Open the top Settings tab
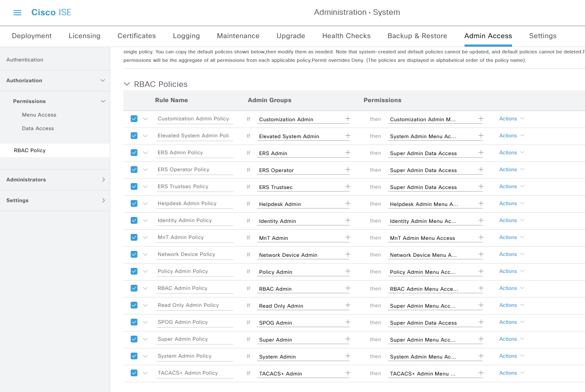 (x=543, y=36)
